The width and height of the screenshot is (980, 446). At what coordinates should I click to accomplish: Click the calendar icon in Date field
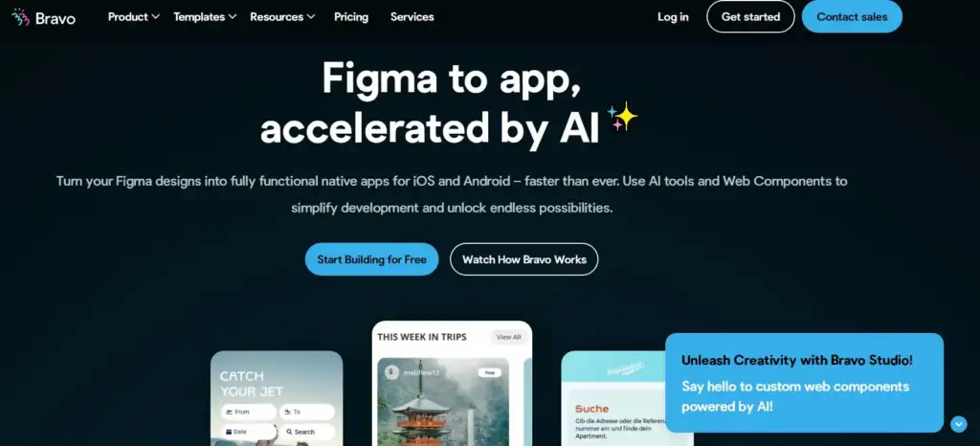click(x=229, y=432)
